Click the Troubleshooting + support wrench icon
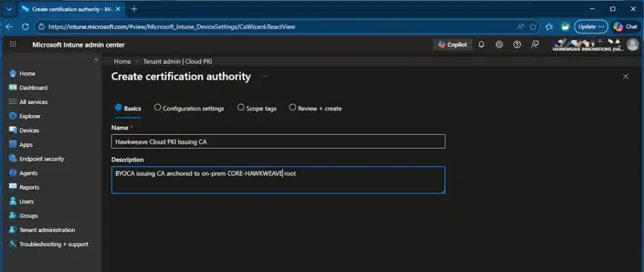Image resolution: width=644 pixels, height=272 pixels. (x=13, y=244)
